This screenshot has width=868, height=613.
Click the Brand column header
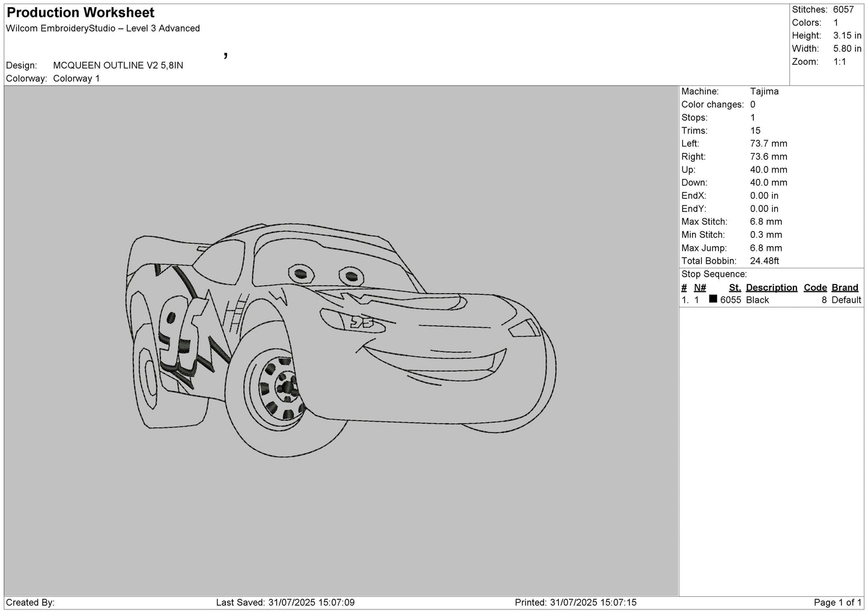tap(845, 288)
